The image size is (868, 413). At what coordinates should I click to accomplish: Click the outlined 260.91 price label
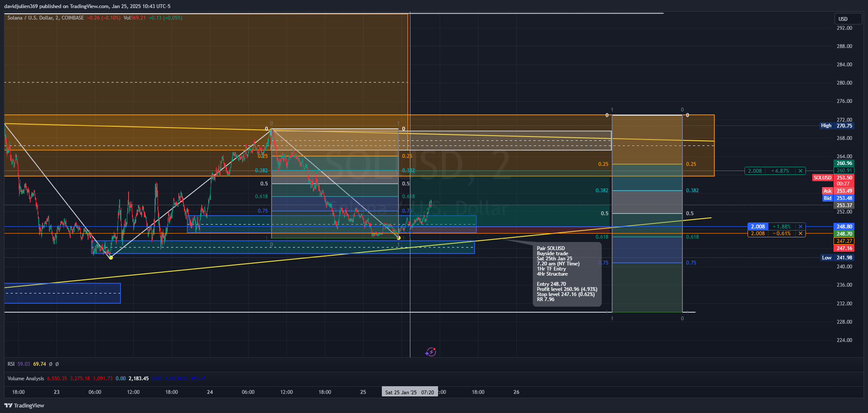click(844, 171)
